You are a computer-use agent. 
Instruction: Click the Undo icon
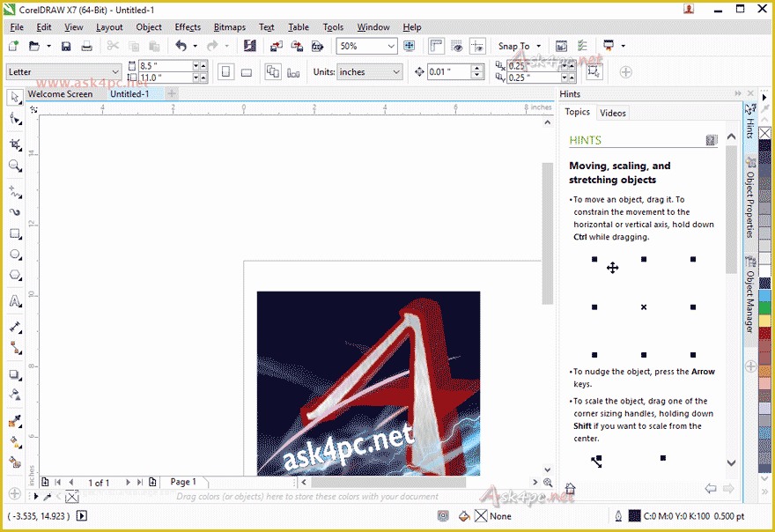pyautogui.click(x=181, y=46)
